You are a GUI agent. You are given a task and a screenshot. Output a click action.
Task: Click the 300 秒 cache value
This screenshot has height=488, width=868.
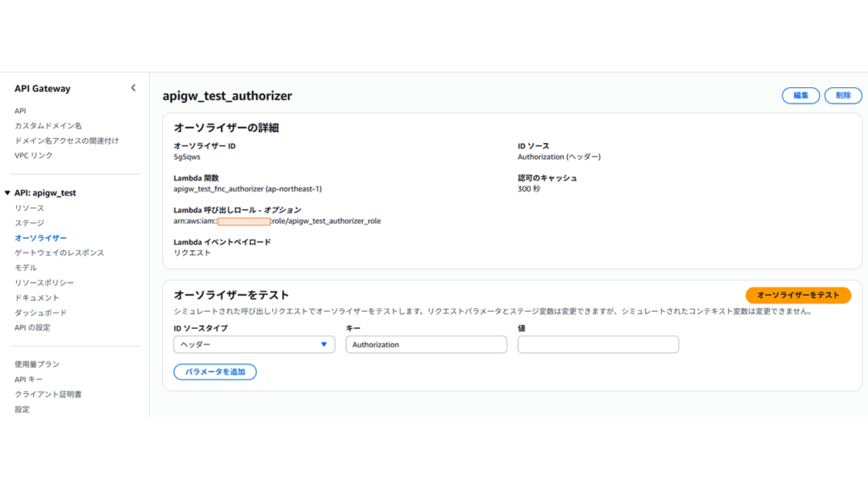click(529, 189)
